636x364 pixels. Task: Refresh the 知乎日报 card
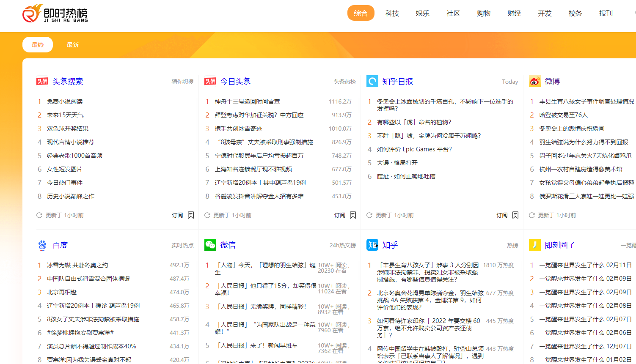click(369, 215)
